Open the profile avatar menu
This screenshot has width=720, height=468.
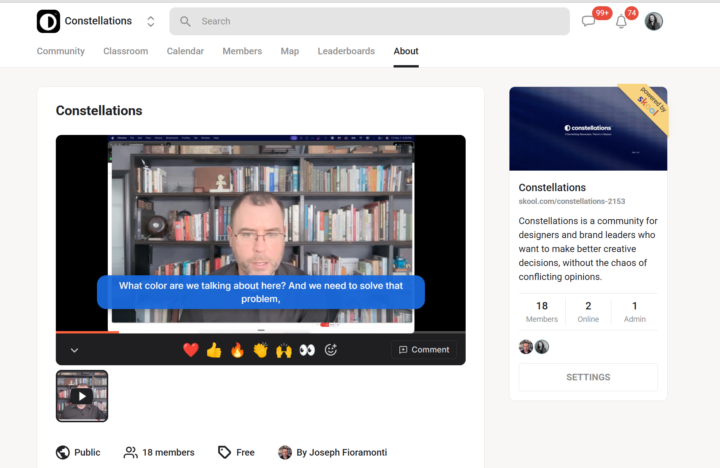pos(653,21)
